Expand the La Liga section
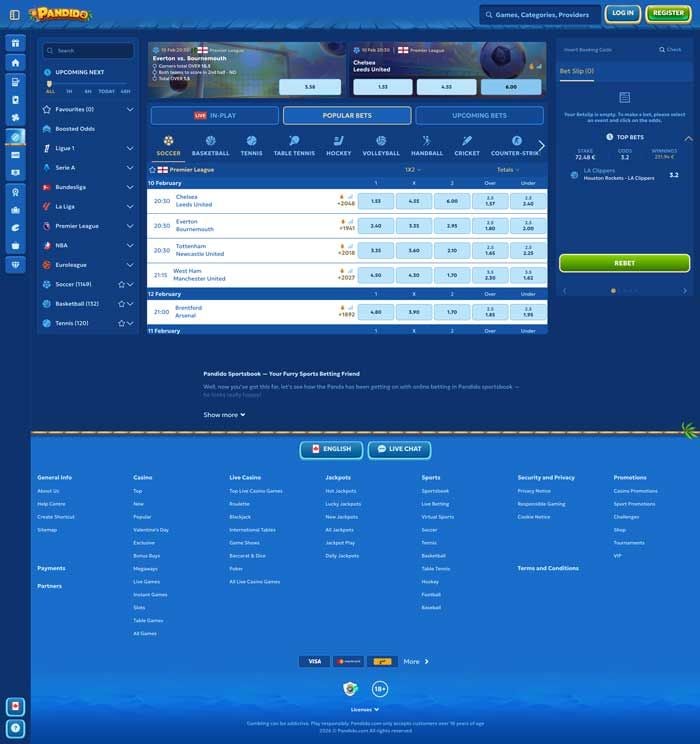This screenshot has height=744, width=700. tap(130, 206)
